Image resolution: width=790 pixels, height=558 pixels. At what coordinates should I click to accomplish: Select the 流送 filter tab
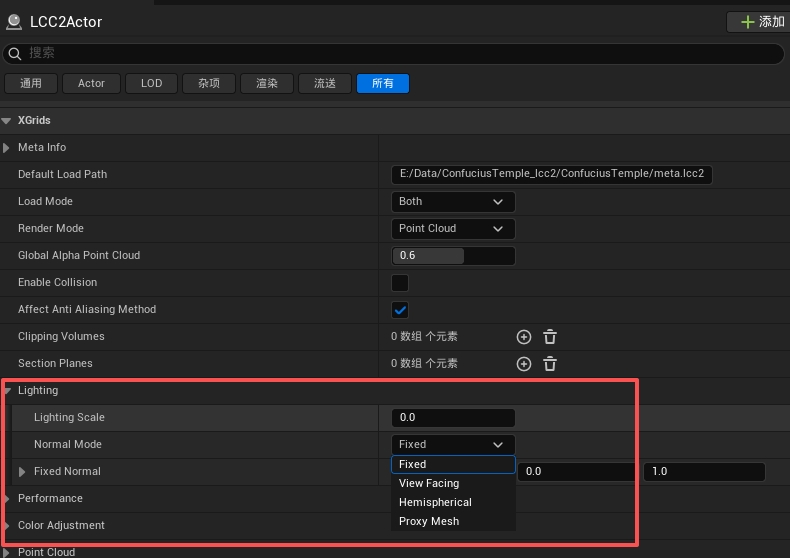coord(325,84)
